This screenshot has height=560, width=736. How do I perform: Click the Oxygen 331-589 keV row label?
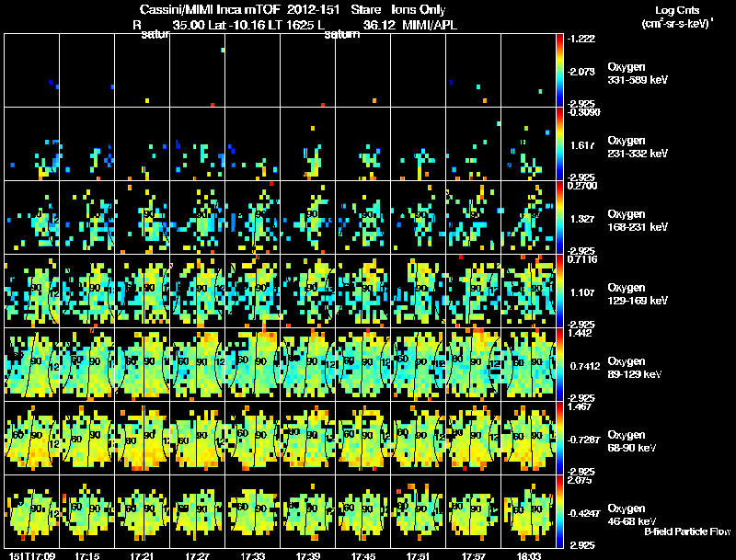(x=638, y=74)
